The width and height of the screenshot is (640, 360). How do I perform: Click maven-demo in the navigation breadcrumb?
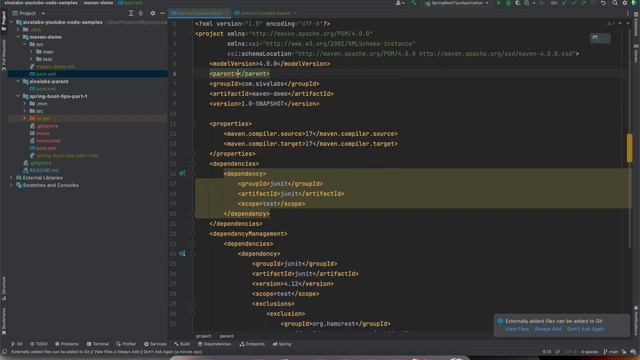point(98,3)
